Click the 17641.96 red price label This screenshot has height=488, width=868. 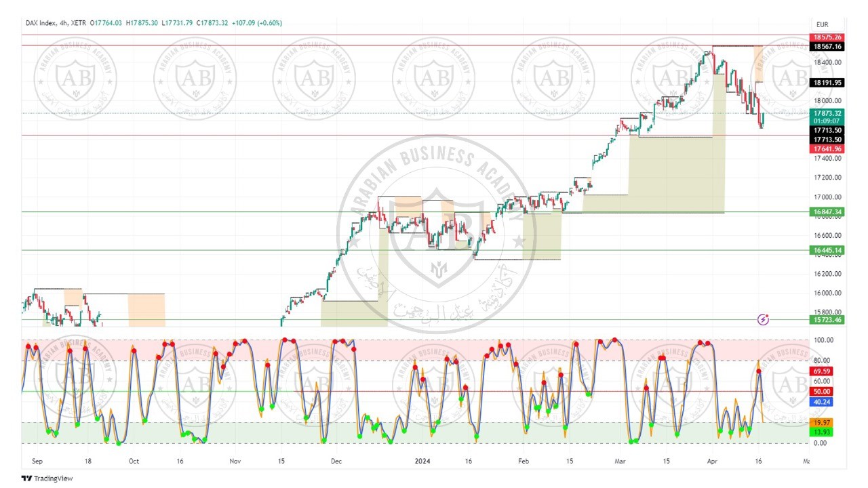[827, 148]
